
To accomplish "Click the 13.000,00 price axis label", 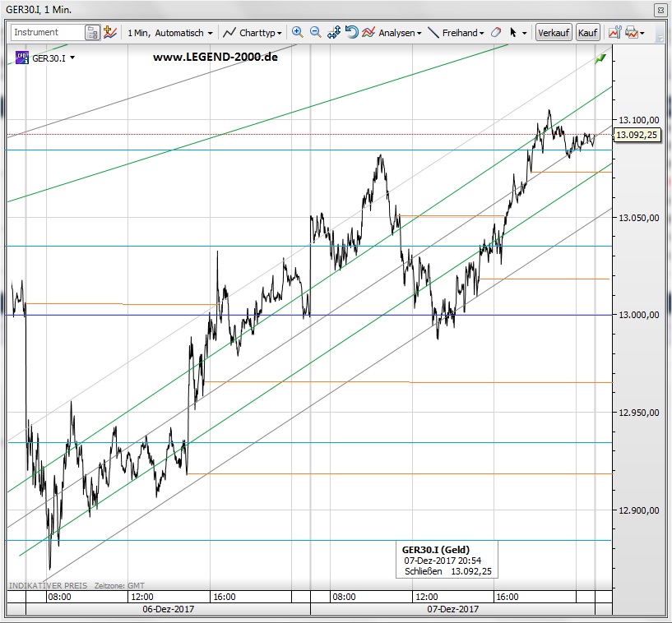I will point(638,315).
